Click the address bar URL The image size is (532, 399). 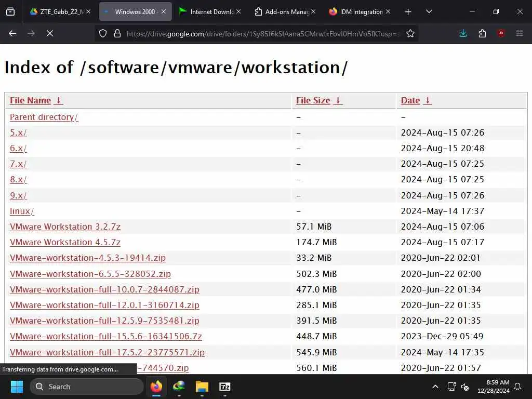click(x=263, y=34)
